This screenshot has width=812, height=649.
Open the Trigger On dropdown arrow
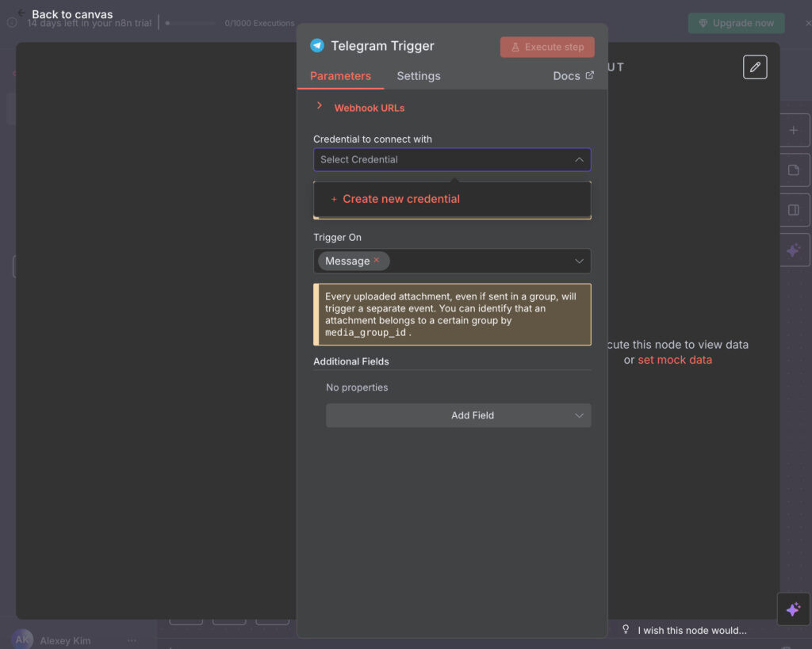[579, 261]
